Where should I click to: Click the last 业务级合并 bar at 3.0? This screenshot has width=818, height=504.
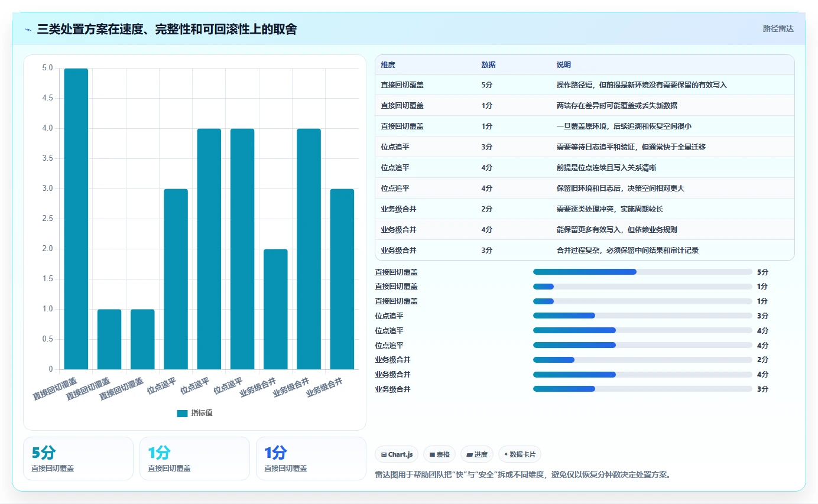(x=342, y=279)
